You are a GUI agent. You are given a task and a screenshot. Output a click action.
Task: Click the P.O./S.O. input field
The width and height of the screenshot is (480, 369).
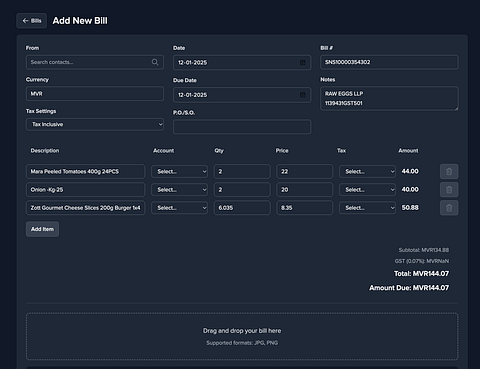pyautogui.click(x=242, y=127)
